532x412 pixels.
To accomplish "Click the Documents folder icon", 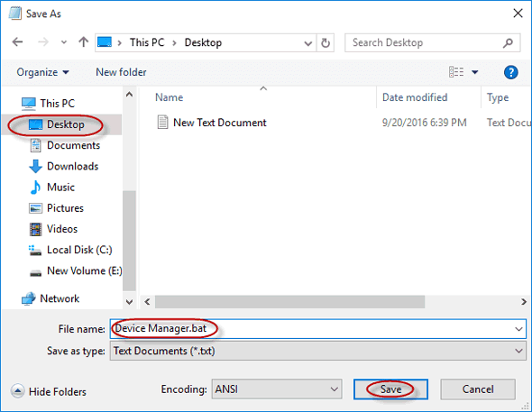I will [36, 145].
